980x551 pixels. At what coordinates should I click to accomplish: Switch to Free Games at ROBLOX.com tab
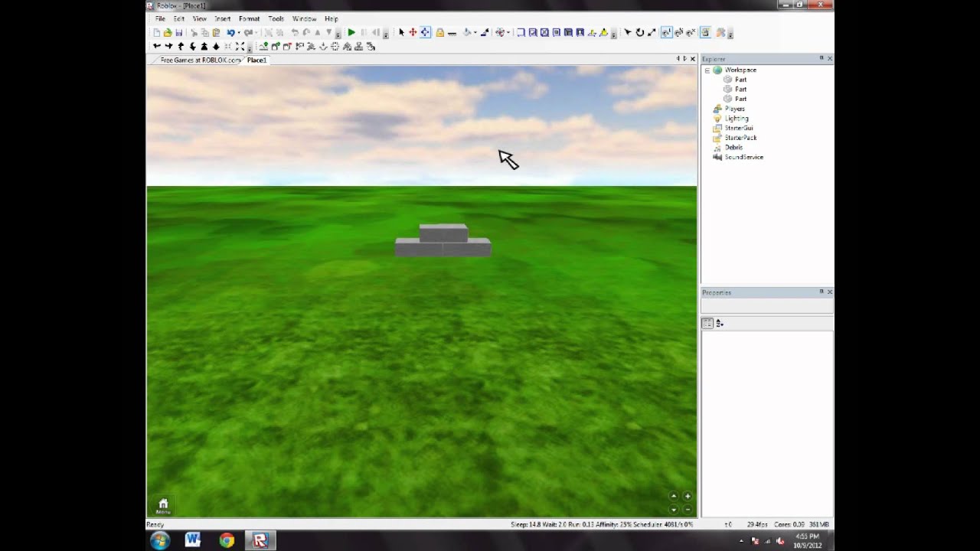(x=200, y=60)
